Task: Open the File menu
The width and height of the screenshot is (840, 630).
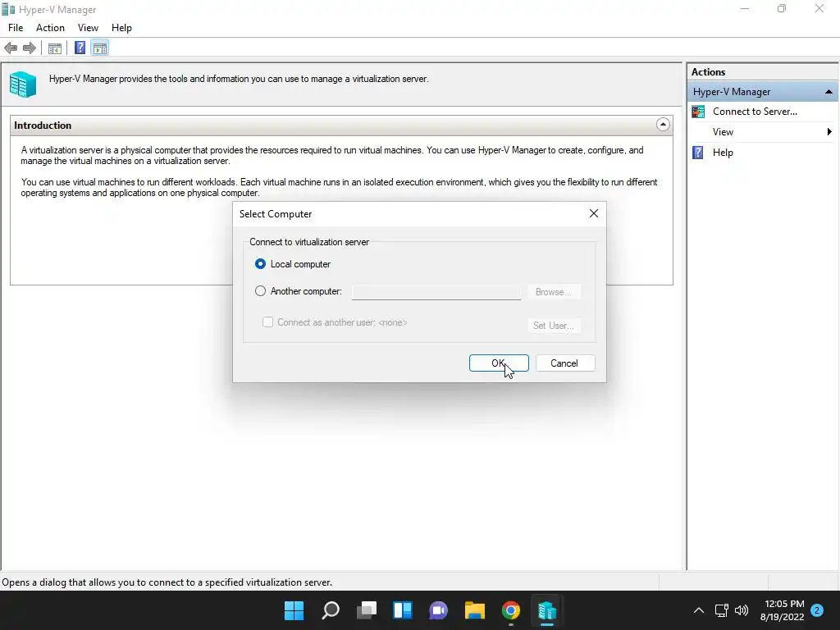Action: [x=16, y=28]
